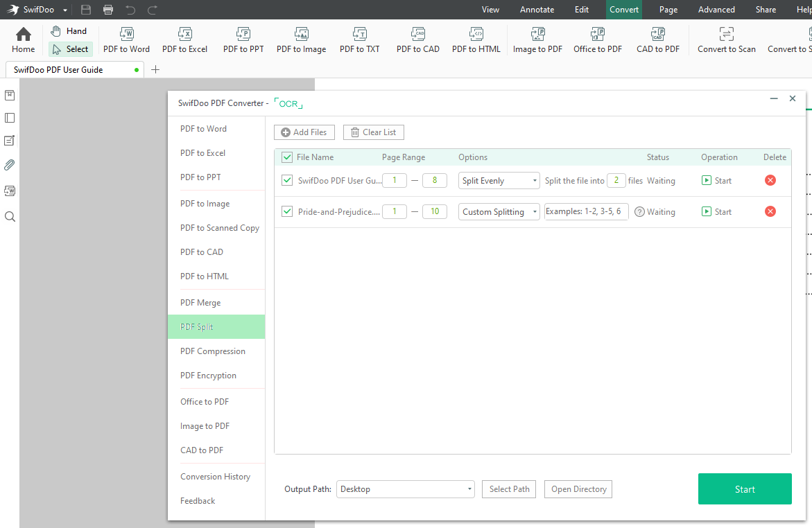The image size is (812, 528).
Task: Choose Convert to Scan in ribbon
Action: [x=727, y=40]
